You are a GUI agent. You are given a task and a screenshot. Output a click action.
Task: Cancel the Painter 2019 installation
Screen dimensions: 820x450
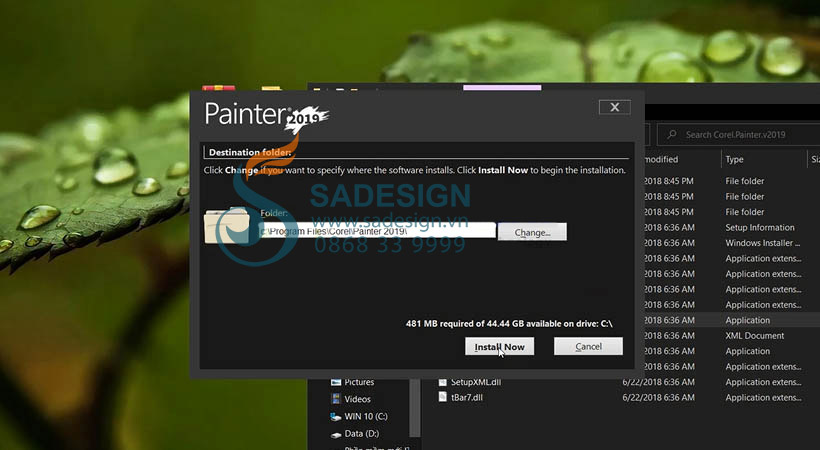[588, 346]
